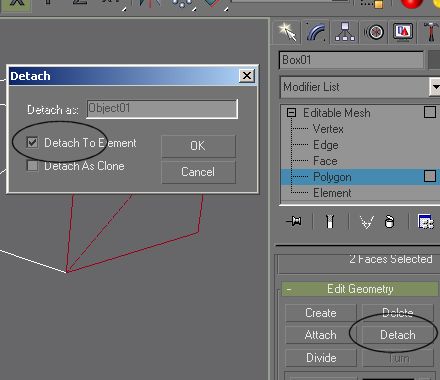Click Make Unique icon

pyautogui.click(x=367, y=222)
